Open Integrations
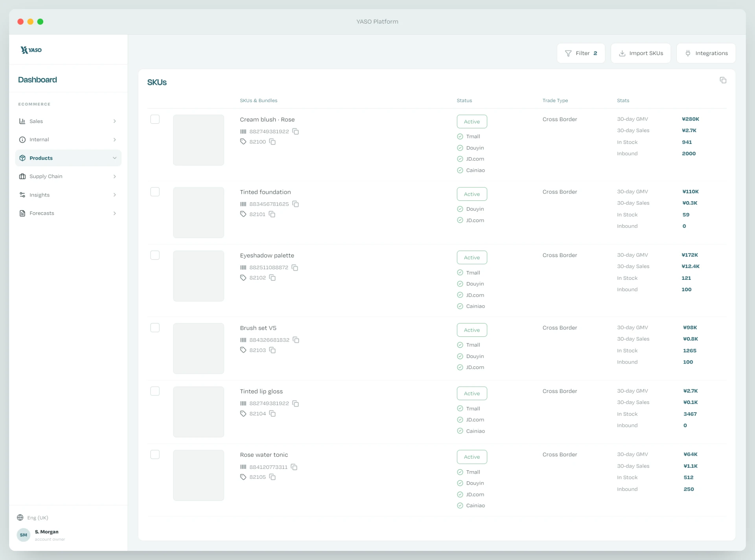The height and width of the screenshot is (560, 755). click(x=706, y=53)
